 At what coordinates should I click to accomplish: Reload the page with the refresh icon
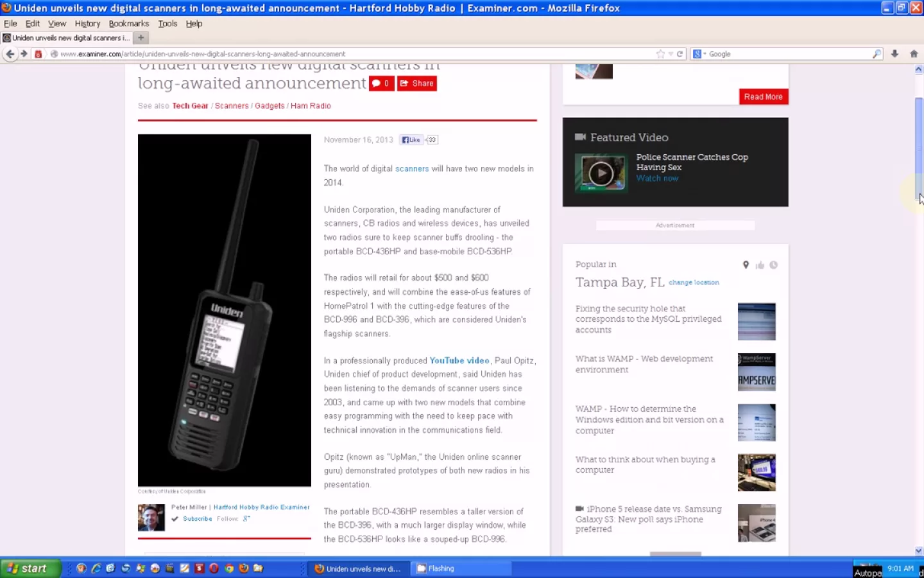coord(680,54)
